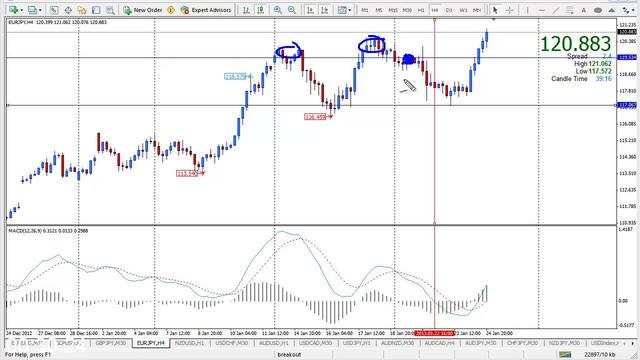Switch timeframe to H1

tap(421, 10)
